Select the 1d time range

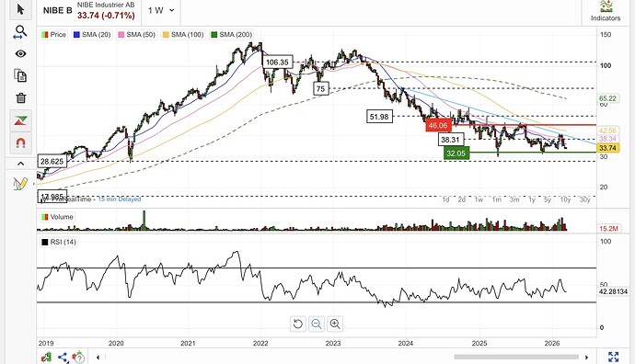point(445,199)
